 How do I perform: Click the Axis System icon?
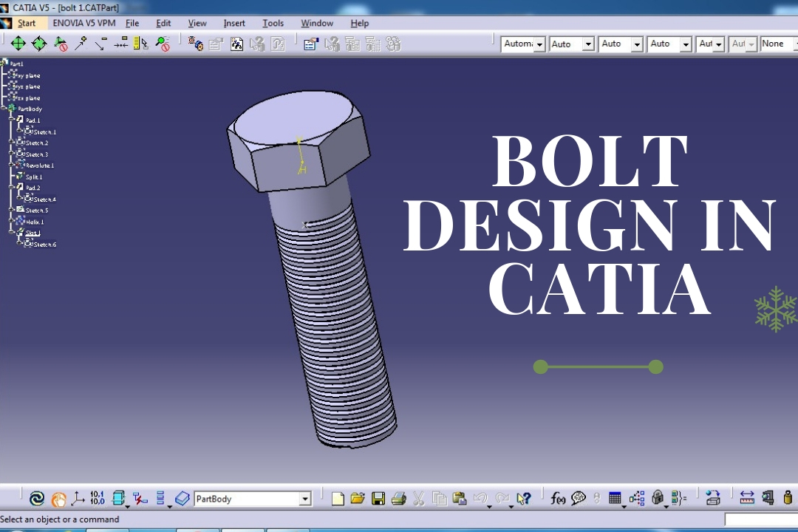[x=78, y=499]
